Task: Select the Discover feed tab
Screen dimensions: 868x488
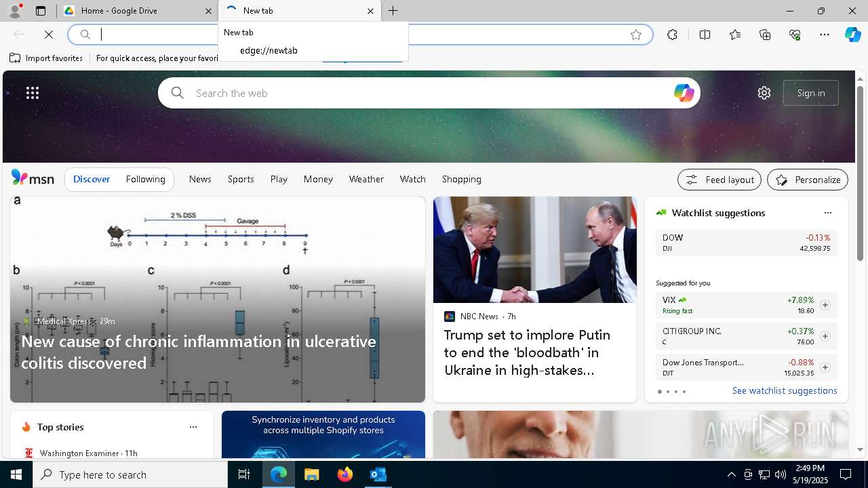Action: tap(92, 179)
